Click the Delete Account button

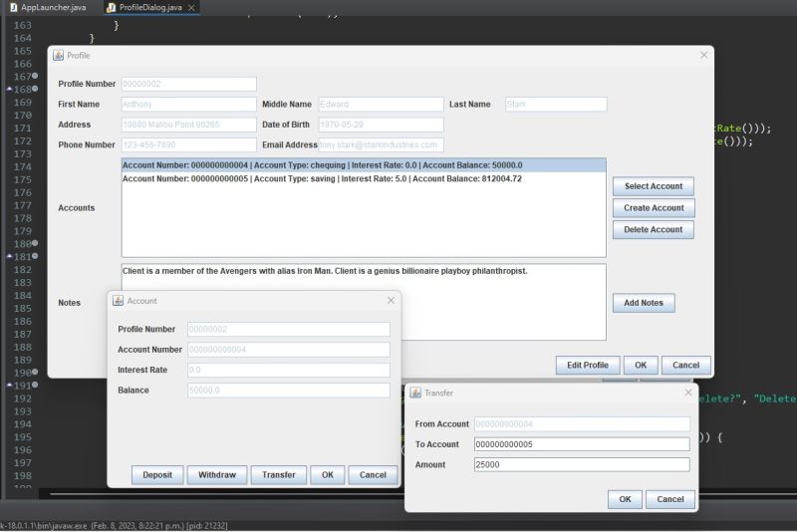tap(654, 230)
